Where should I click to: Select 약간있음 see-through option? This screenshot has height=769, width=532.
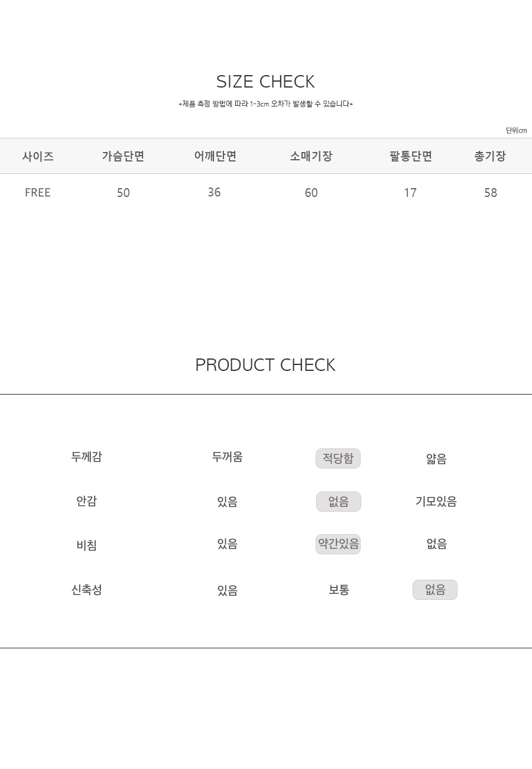point(338,544)
